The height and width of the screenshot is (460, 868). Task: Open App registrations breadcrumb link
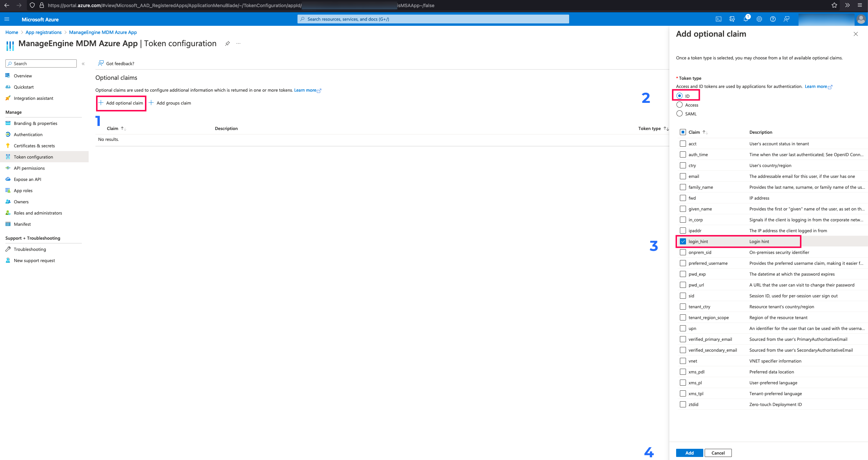(43, 32)
